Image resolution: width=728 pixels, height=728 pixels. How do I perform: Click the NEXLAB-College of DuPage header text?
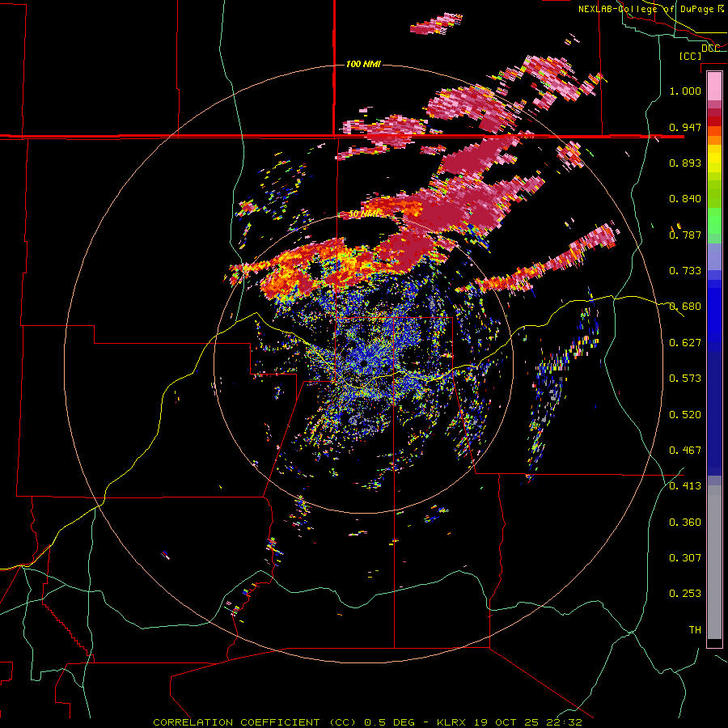(650, 9)
